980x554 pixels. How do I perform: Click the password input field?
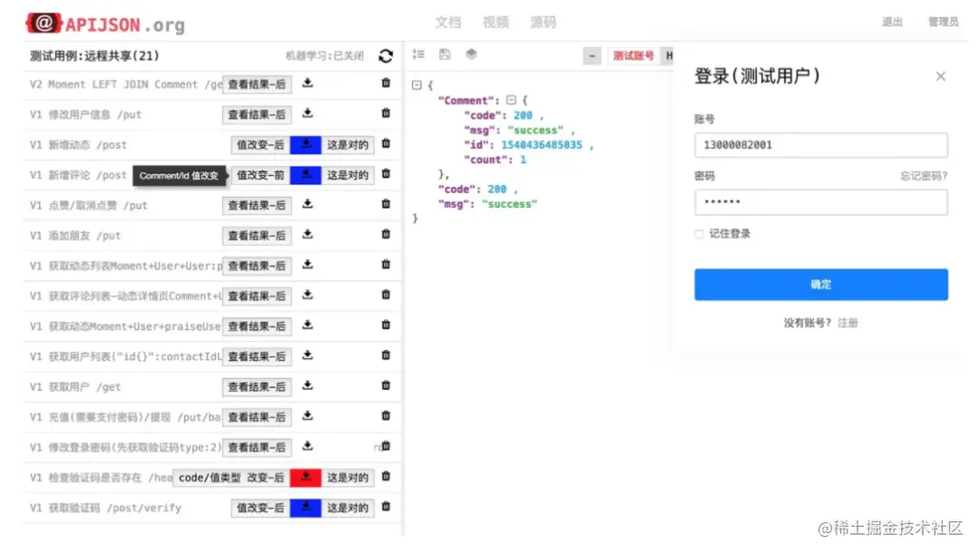(x=820, y=201)
